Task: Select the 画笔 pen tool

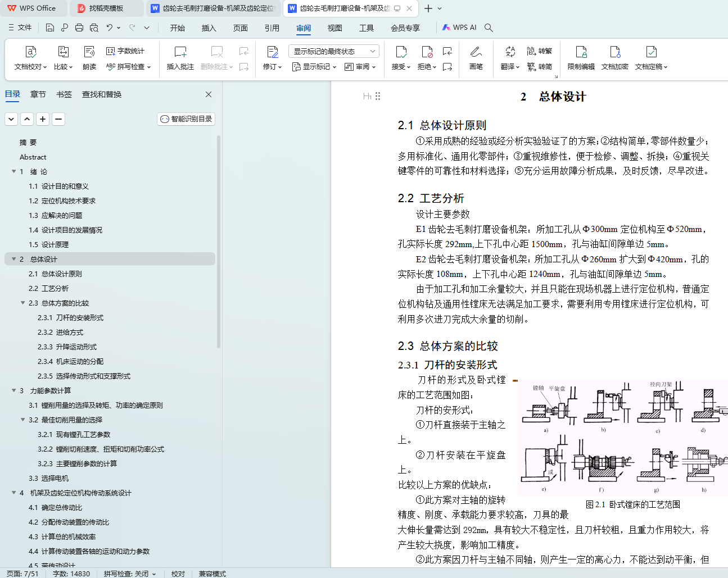Action: 476,58
